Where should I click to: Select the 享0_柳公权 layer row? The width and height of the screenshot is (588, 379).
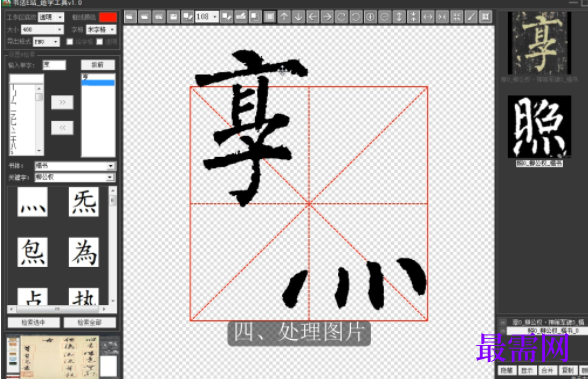pyautogui.click(x=548, y=322)
